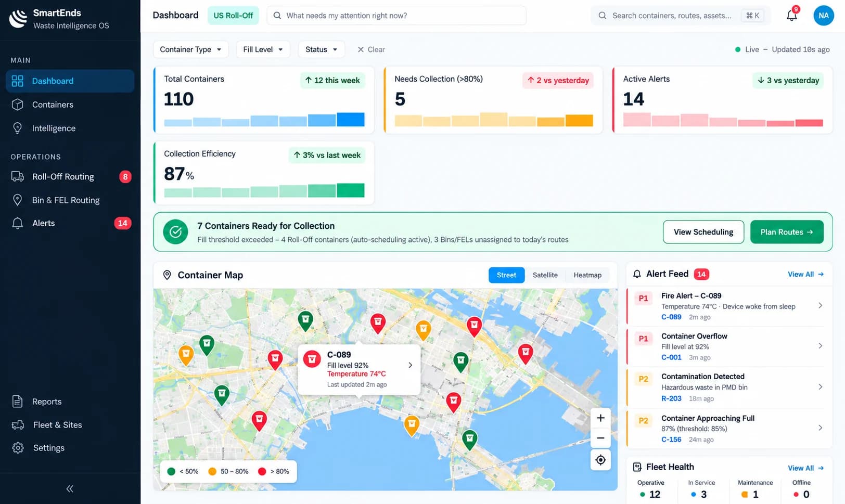845x504 pixels.
Task: Click the C-156 alert link
Action: click(x=671, y=440)
